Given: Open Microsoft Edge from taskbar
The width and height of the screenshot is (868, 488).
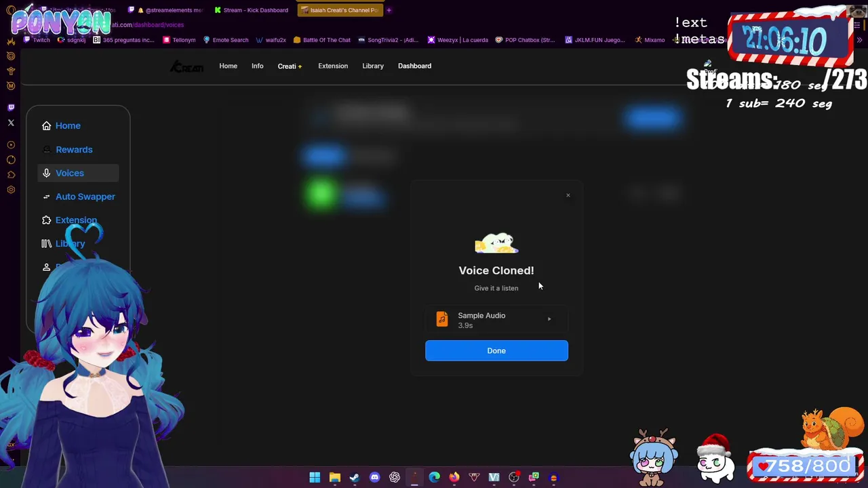Looking at the screenshot, I should [434, 477].
